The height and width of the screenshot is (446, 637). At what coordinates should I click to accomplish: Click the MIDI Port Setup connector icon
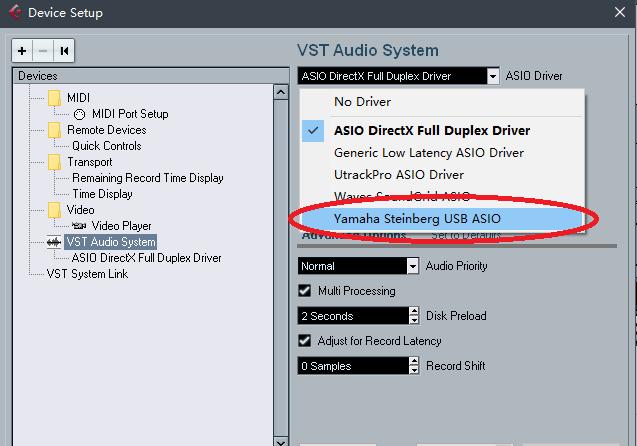click(x=80, y=114)
